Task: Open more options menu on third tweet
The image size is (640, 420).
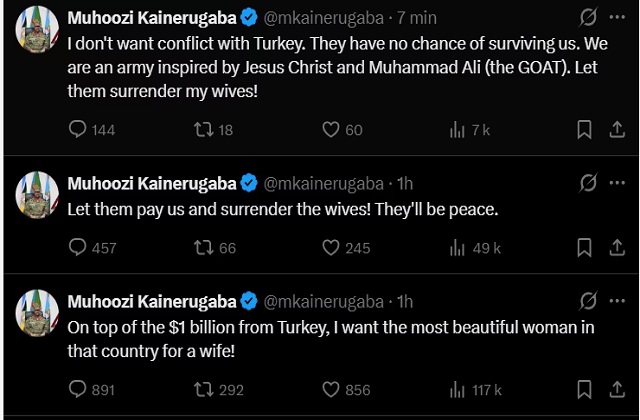Action: [x=615, y=301]
